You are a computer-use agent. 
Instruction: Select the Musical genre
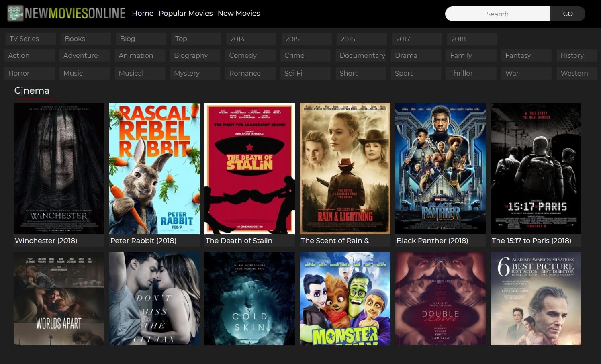click(x=140, y=73)
